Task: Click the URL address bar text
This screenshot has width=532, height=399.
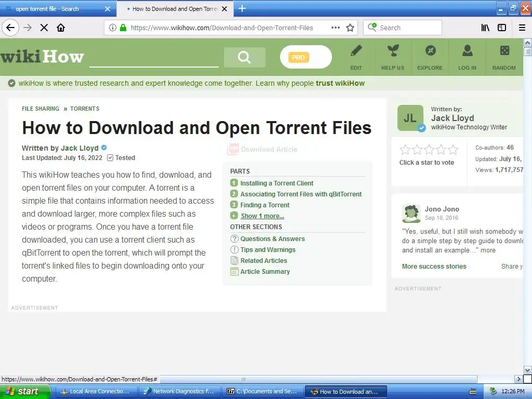Action: coord(222,28)
